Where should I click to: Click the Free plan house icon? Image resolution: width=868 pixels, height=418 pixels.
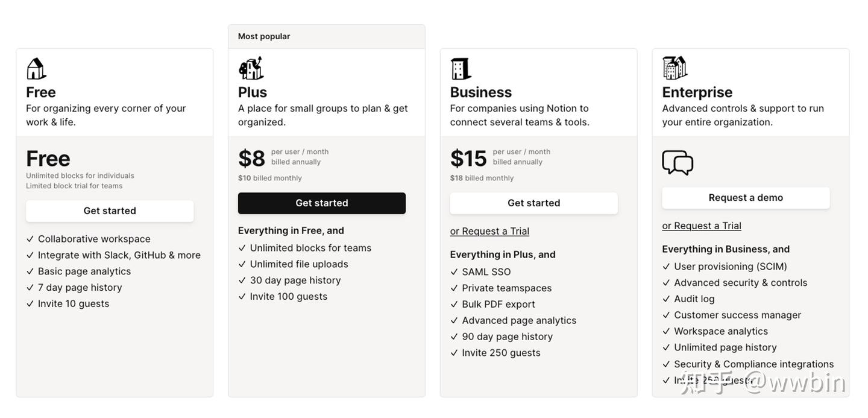click(36, 69)
